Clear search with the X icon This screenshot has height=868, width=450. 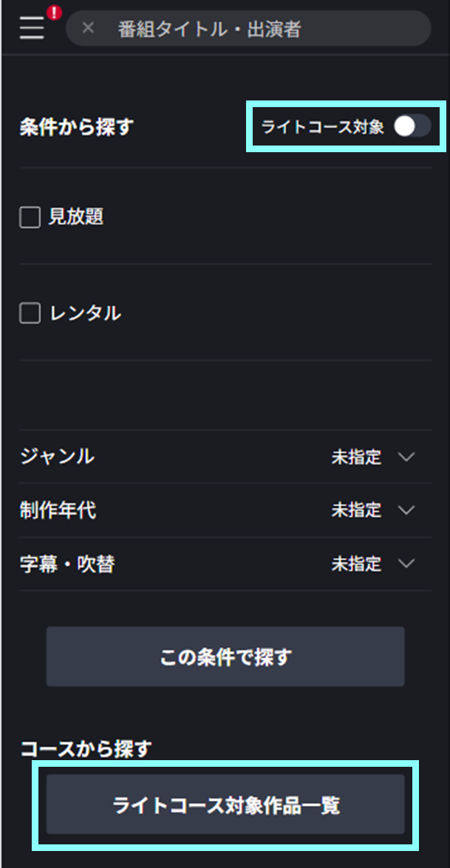click(x=88, y=29)
